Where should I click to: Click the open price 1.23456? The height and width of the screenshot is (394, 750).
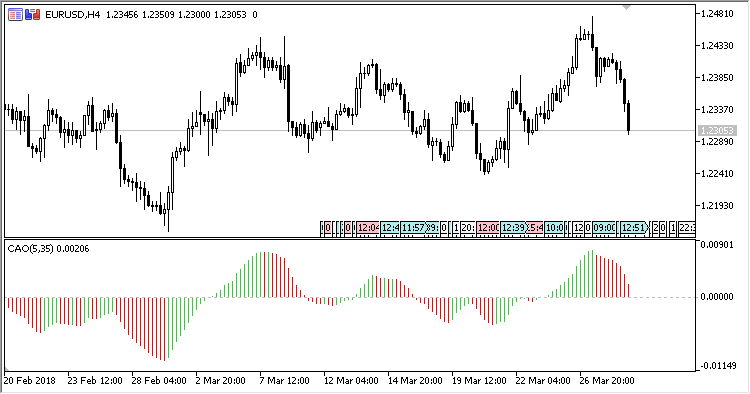pos(122,15)
